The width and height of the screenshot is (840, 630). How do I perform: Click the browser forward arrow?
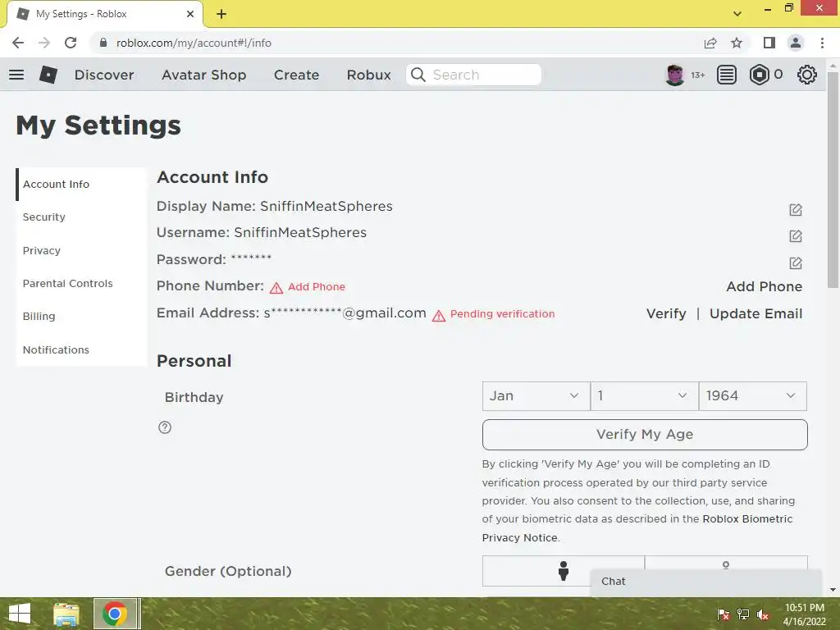coord(44,43)
